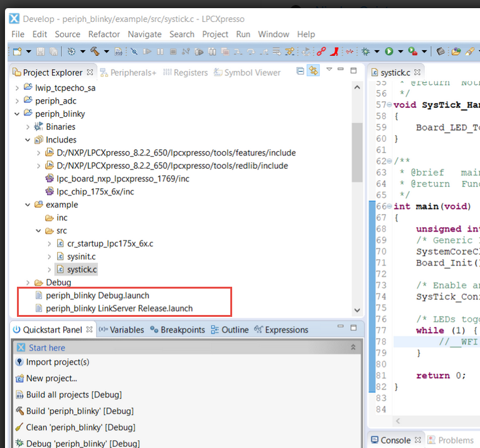480x448 pixels.
Task: Click the Resume debug toolbar icon
Action: 147,51
